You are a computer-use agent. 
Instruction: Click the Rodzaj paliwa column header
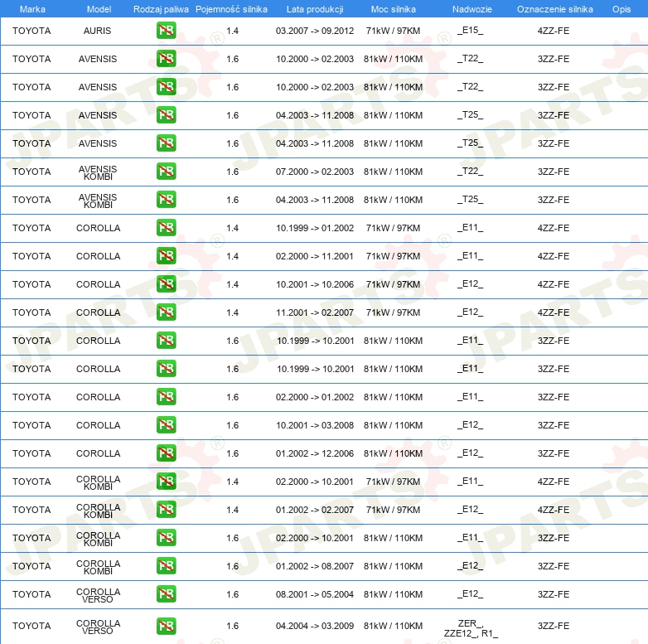click(x=161, y=9)
